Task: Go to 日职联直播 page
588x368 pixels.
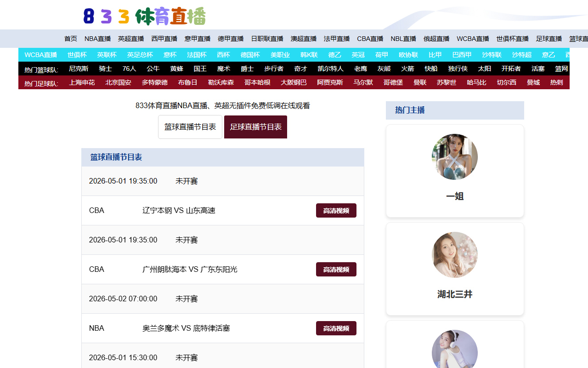Action: click(267, 39)
